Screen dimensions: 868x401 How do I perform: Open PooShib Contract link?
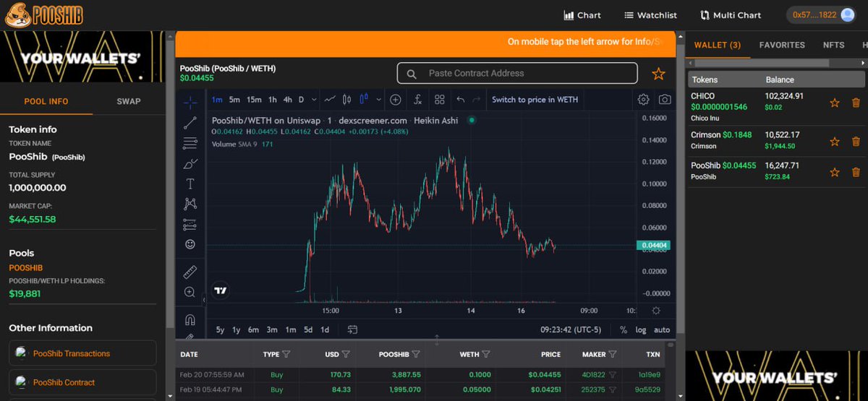pyautogui.click(x=82, y=382)
